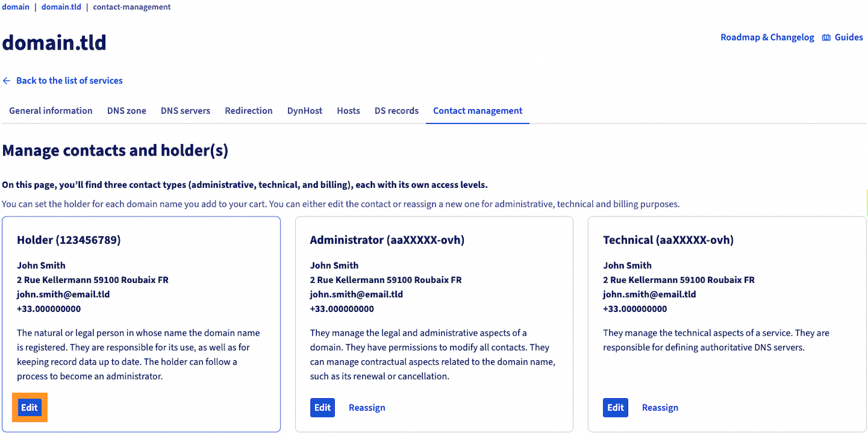Click the Contact management tab
This screenshot has width=868, height=436.
[477, 110]
